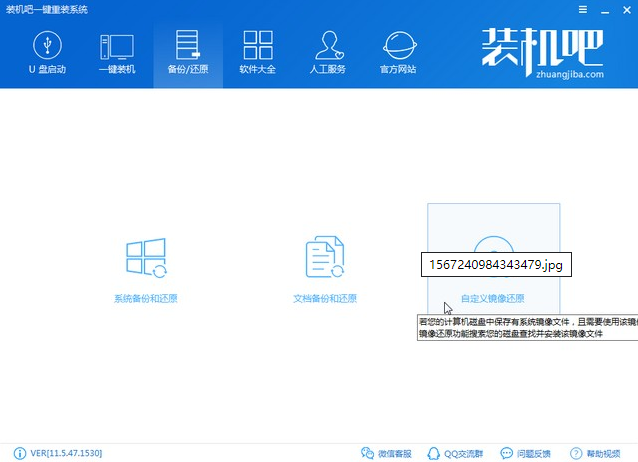Click the 装机吧 zhuangjiba.com logo

543,53
